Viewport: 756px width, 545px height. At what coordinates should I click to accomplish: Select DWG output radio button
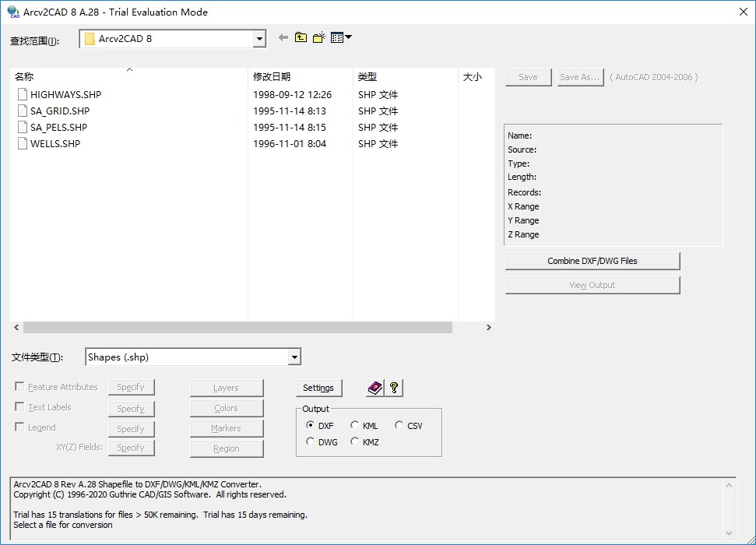pos(310,441)
